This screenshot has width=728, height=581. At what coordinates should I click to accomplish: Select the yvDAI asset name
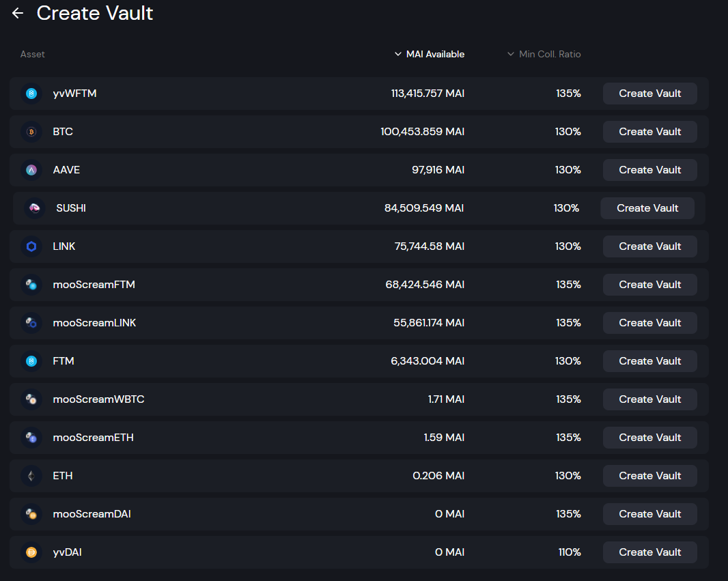coord(68,552)
